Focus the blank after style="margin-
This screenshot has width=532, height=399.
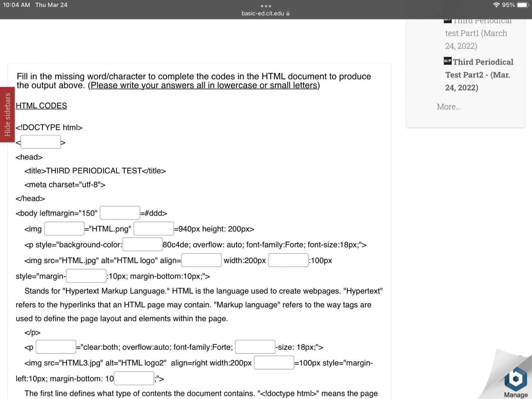click(86, 276)
